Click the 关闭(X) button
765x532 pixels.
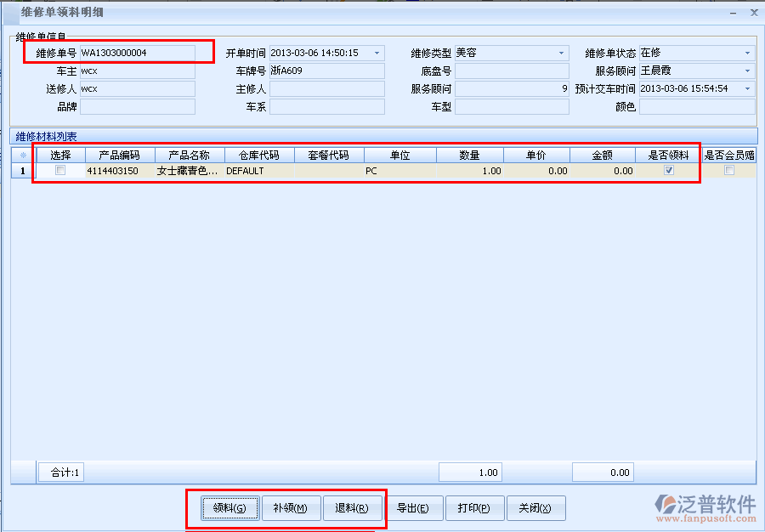pyautogui.click(x=535, y=508)
